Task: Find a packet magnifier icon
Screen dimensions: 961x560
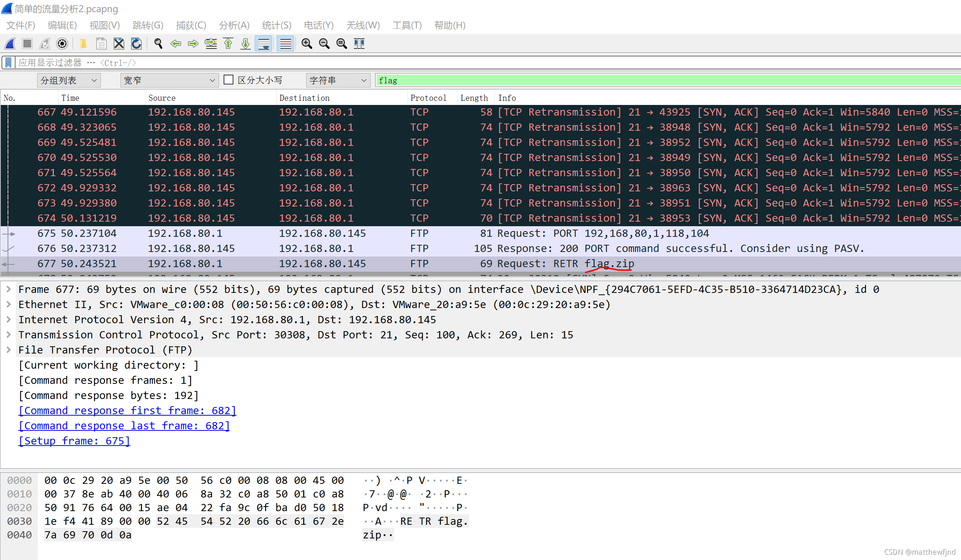Action: point(158,44)
